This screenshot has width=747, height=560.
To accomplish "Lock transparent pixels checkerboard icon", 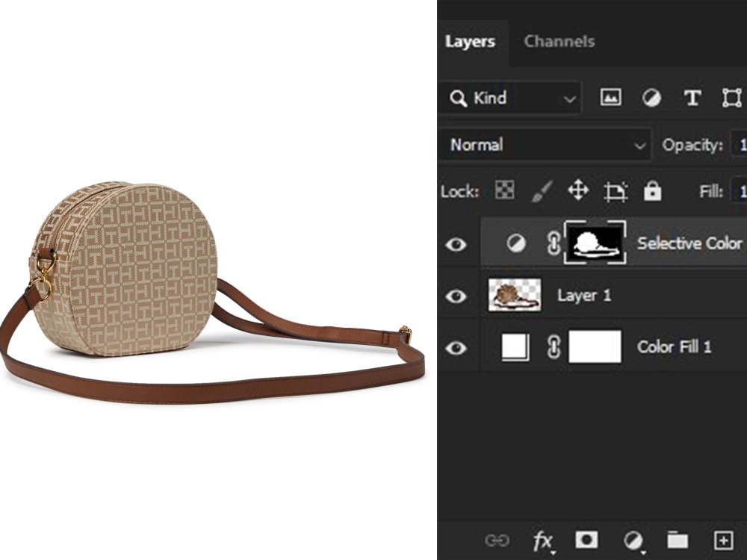I will click(504, 190).
